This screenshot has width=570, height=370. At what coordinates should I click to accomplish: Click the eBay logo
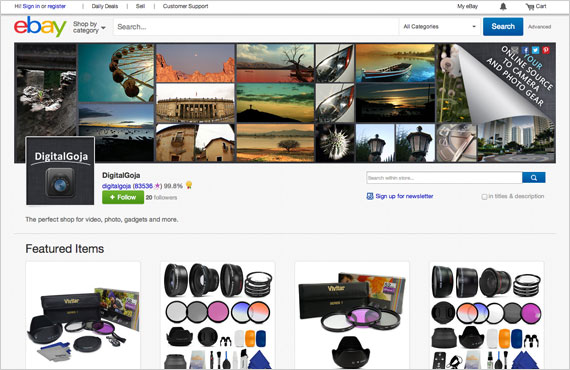pyautogui.click(x=40, y=26)
